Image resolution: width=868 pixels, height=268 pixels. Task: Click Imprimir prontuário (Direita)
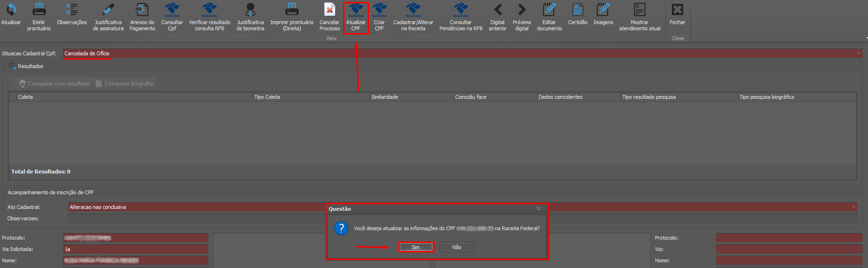[292, 17]
